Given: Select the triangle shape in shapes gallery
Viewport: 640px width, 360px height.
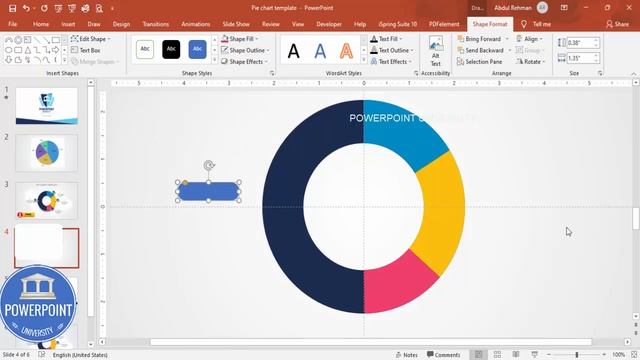Looking at the screenshot, I should [27, 50].
